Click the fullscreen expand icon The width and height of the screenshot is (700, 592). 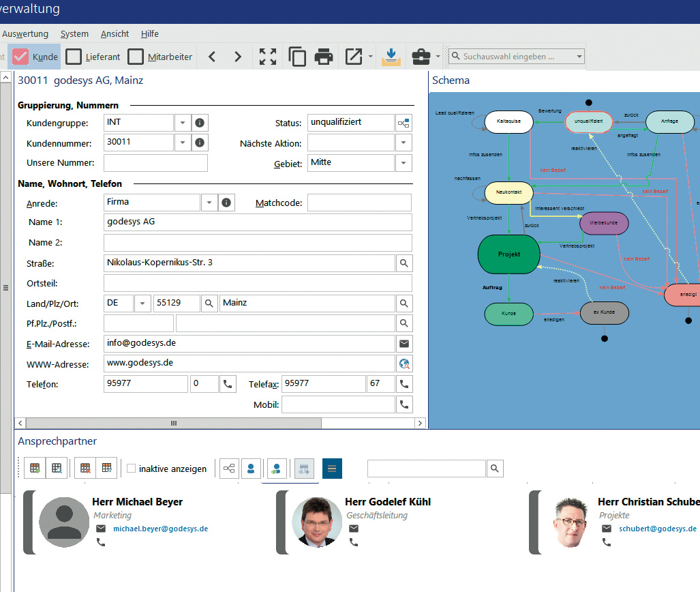point(268,57)
